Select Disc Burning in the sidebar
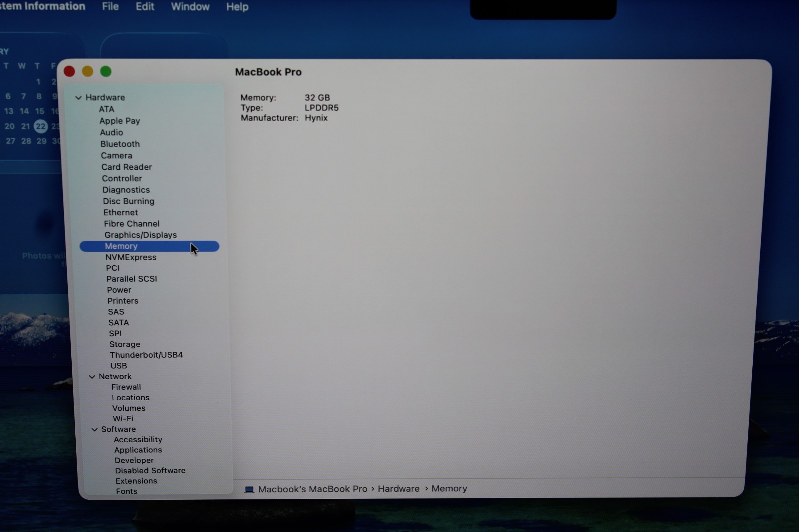Image resolution: width=799 pixels, height=532 pixels. [128, 201]
